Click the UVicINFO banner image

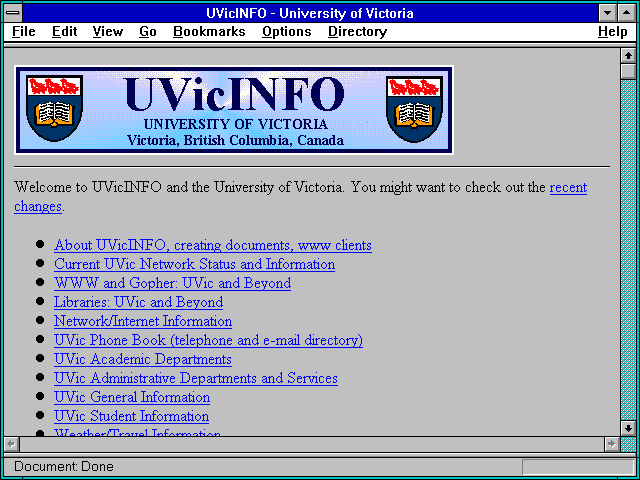point(234,110)
